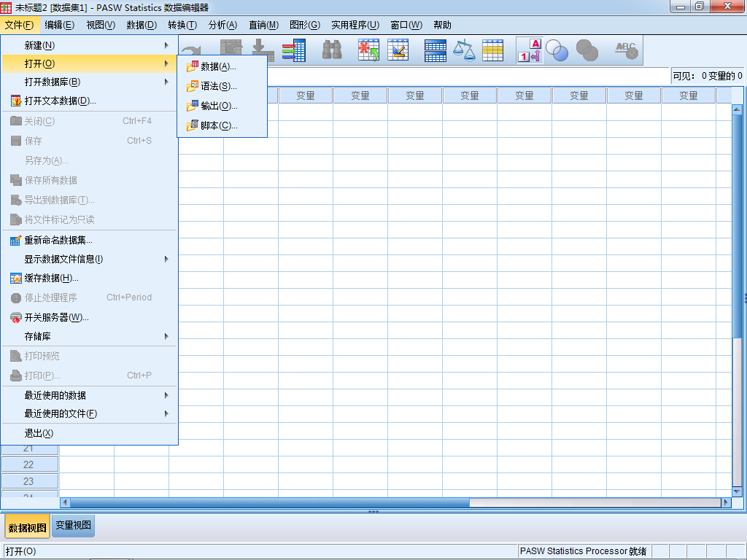
Task: Choose 退出(X) to exit the program
Action: tap(90, 433)
